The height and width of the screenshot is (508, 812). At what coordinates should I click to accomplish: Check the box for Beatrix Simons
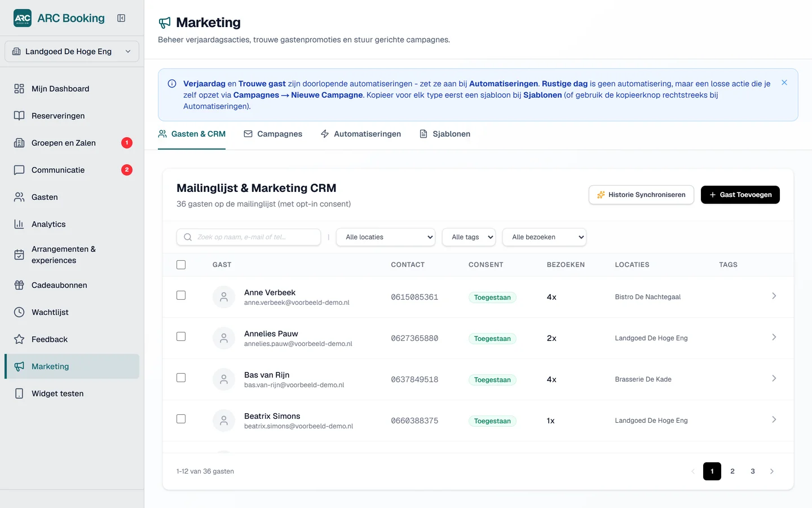click(181, 419)
